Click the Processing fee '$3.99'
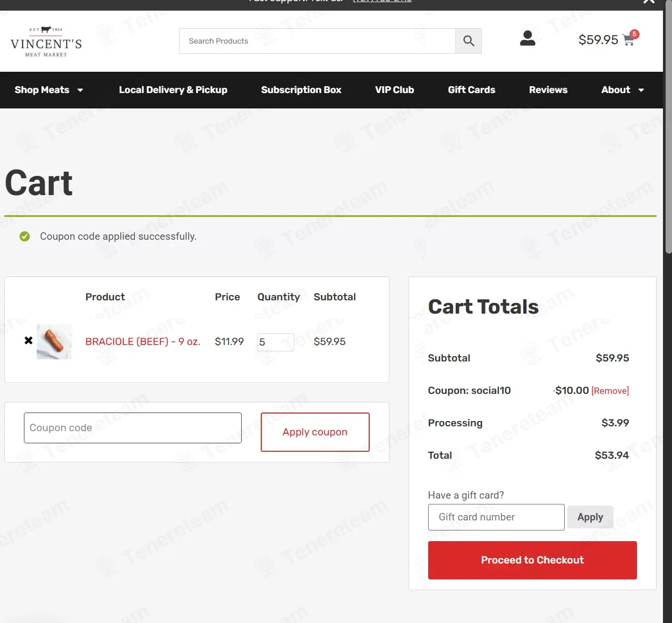This screenshot has height=623, width=672. tap(615, 423)
